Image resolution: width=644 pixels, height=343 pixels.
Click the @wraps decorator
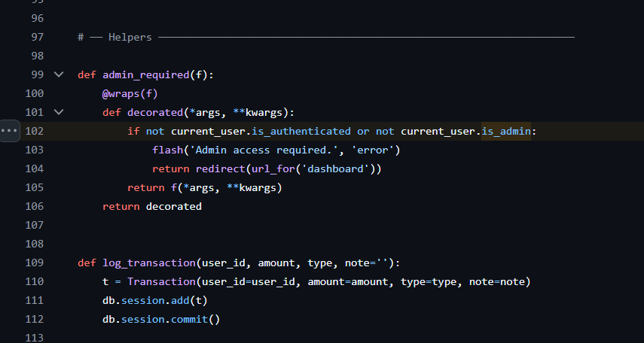[121, 93]
